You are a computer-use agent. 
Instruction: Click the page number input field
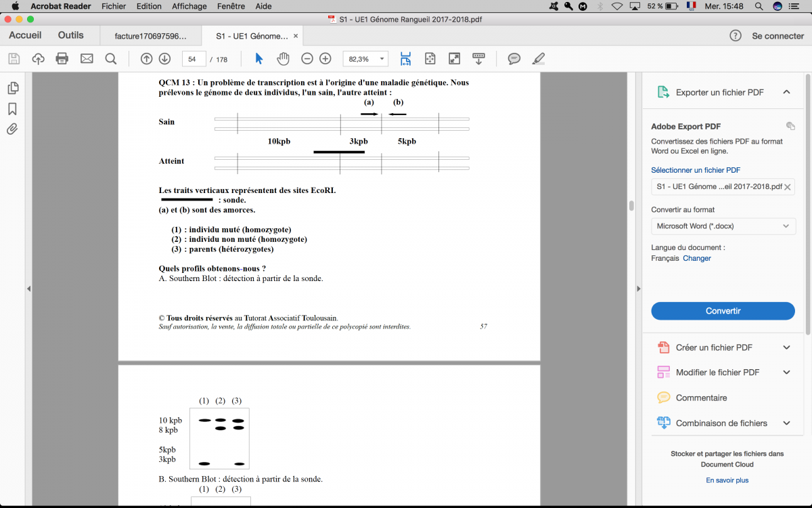coord(193,59)
